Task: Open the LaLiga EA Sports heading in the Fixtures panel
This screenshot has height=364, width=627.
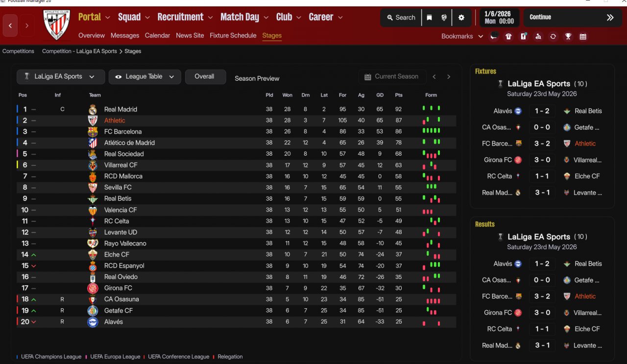Action: pyautogui.click(x=539, y=84)
